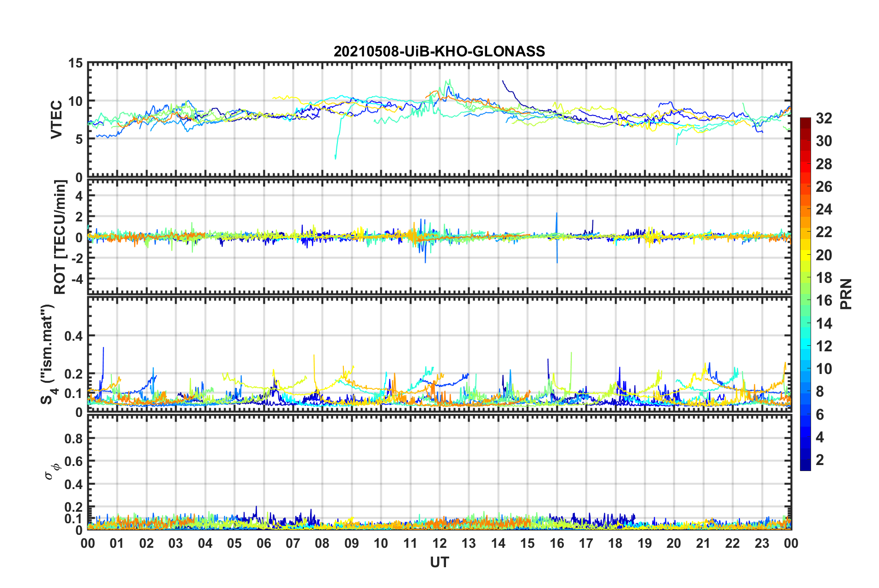Click VTEC axis tick value 10

(75, 101)
